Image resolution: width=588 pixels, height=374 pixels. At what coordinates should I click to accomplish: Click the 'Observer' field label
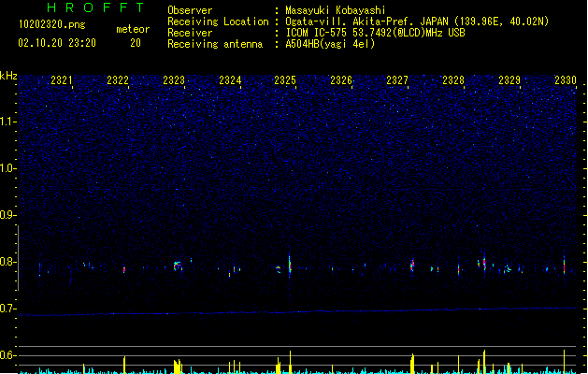190,10
